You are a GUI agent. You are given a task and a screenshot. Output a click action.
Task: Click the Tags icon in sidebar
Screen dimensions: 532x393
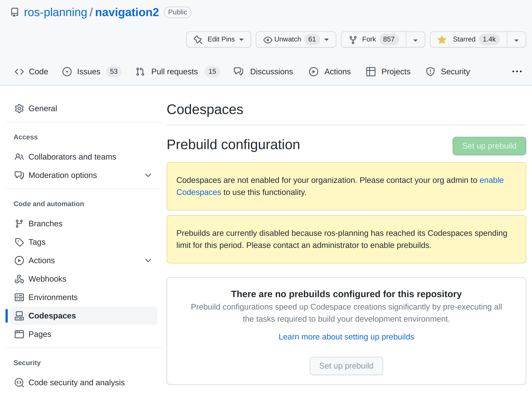[x=19, y=242]
